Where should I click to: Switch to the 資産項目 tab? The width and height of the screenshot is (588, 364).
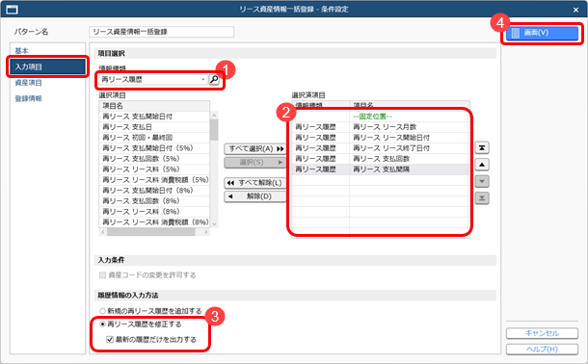pyautogui.click(x=29, y=83)
